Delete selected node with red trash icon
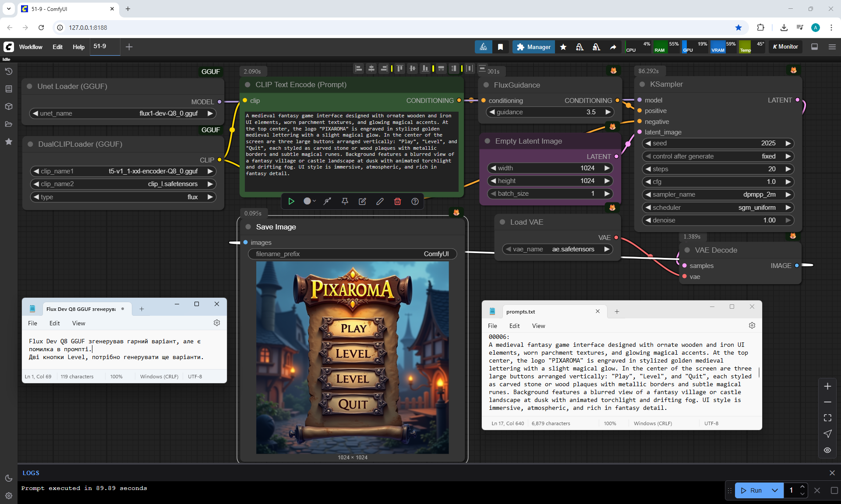This screenshot has width=841, height=504. (397, 201)
